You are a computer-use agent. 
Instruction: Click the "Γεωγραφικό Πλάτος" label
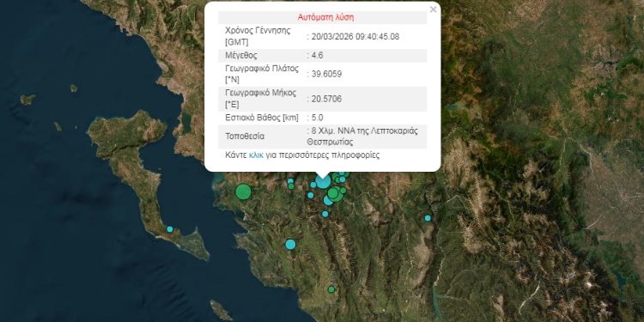(x=262, y=74)
